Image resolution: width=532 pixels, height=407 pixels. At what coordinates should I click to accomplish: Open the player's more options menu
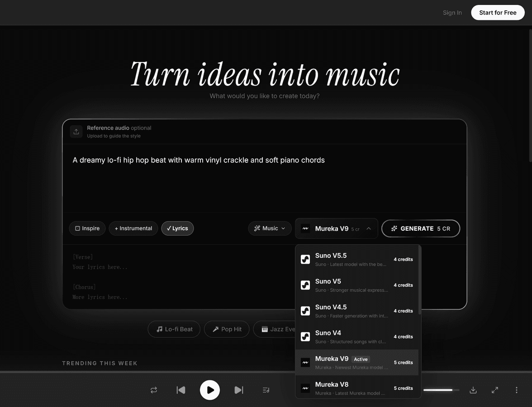pyautogui.click(x=517, y=390)
